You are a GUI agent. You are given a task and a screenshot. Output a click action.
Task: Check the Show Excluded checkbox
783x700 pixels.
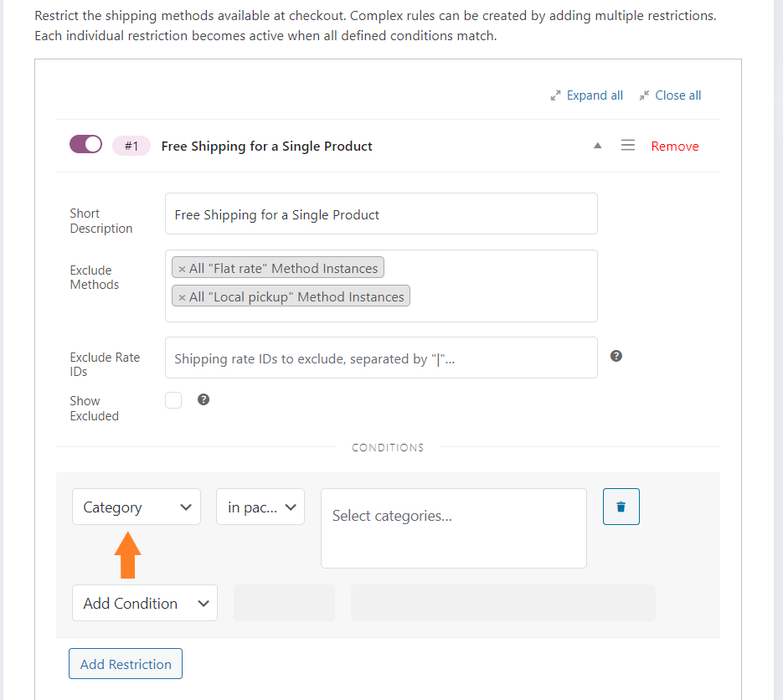tap(173, 400)
